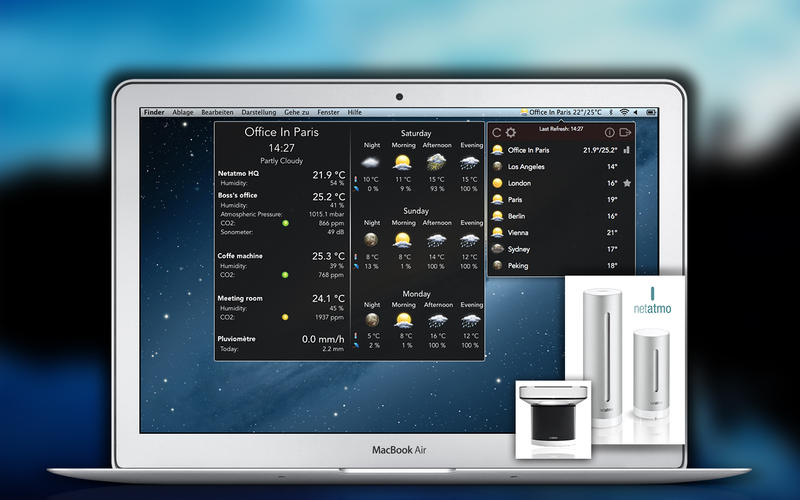Click yellow CO2 indicator for Meeting room
The height and width of the screenshot is (500, 800).
(x=285, y=317)
